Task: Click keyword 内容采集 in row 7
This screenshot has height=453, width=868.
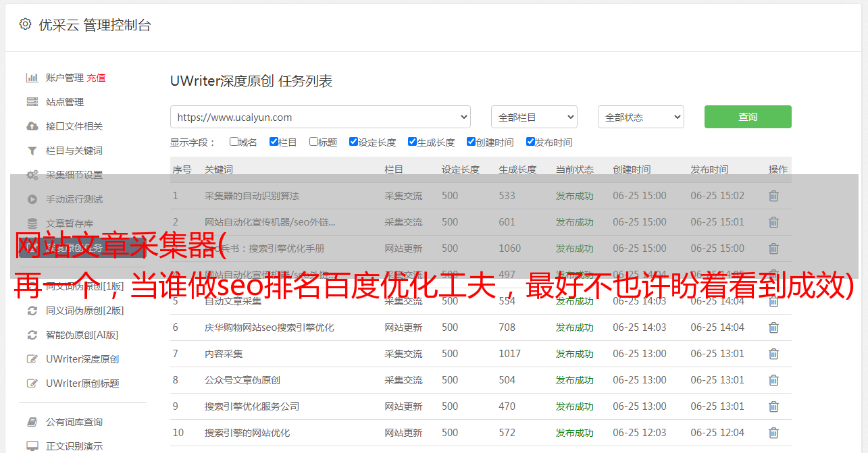Action: click(224, 354)
